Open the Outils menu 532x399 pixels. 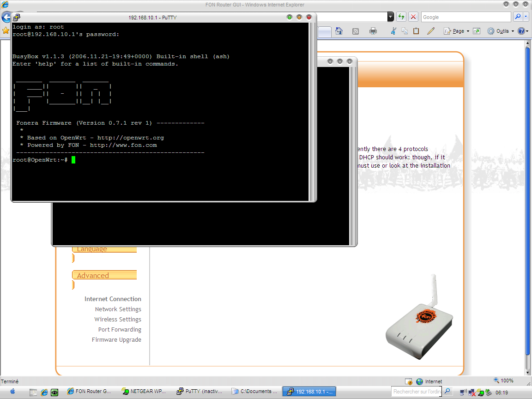(501, 31)
